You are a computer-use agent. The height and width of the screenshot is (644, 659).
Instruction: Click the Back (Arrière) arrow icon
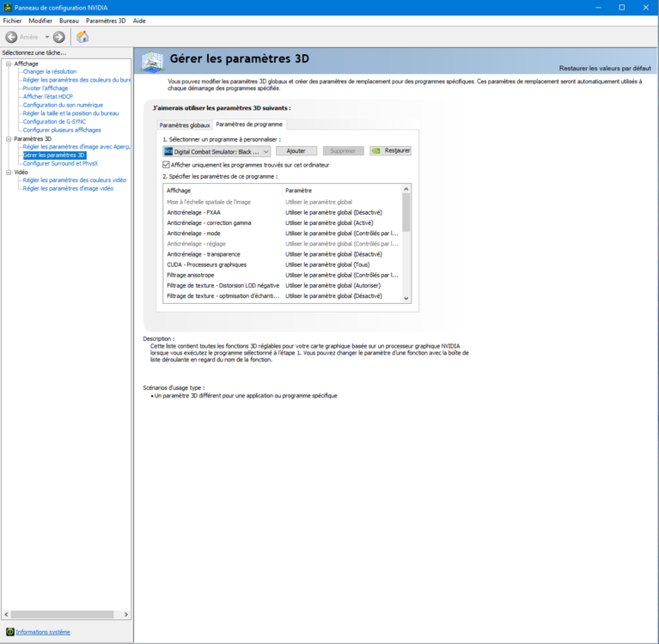[x=11, y=37]
